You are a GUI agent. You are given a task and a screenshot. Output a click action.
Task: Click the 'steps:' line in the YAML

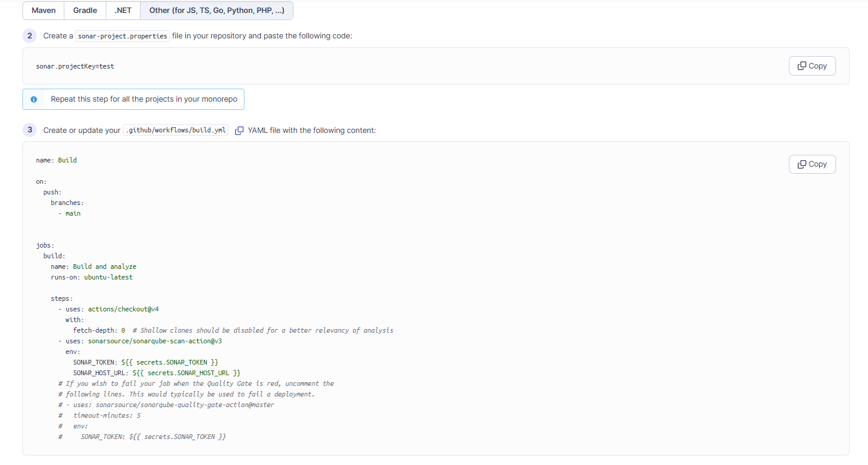[62, 298]
